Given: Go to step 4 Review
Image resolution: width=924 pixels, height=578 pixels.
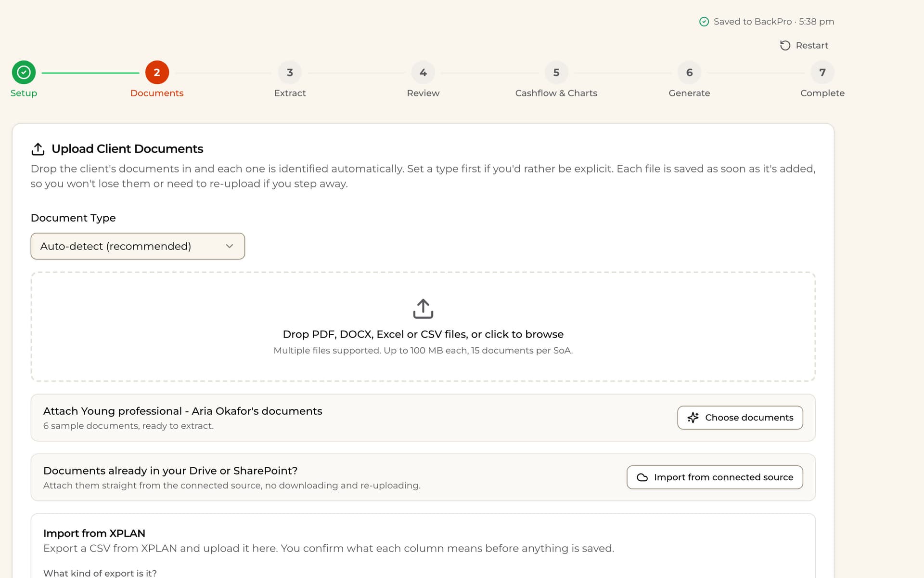Looking at the screenshot, I should point(423,72).
